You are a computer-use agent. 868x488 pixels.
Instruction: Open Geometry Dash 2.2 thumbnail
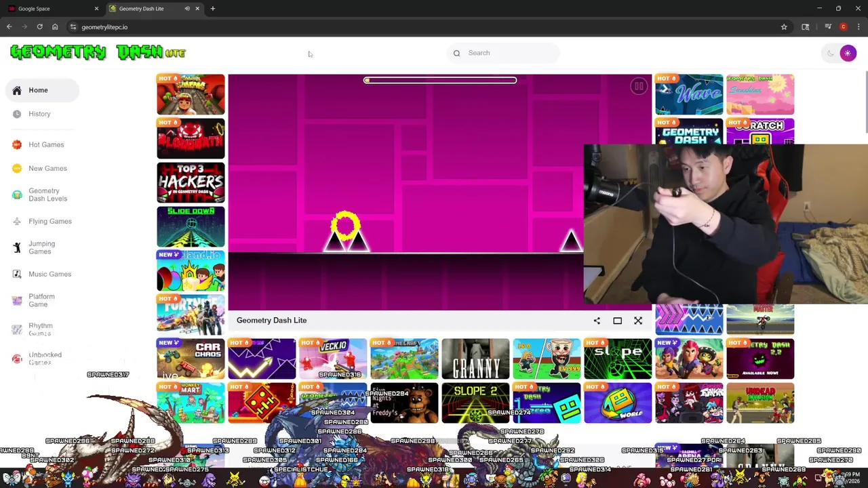760,359
